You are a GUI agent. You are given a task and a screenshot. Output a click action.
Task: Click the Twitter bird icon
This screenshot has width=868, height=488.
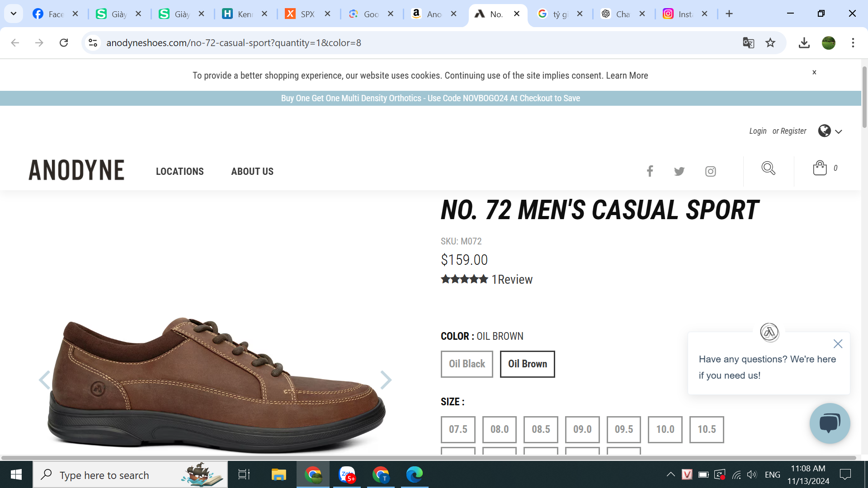679,171
